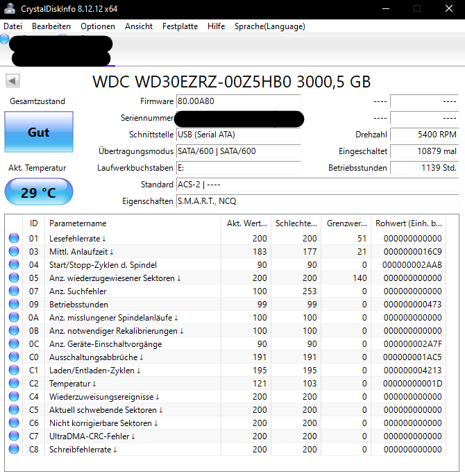465x476 pixels.
Task: Click the 29 °C temperature button
Action: pos(39,192)
